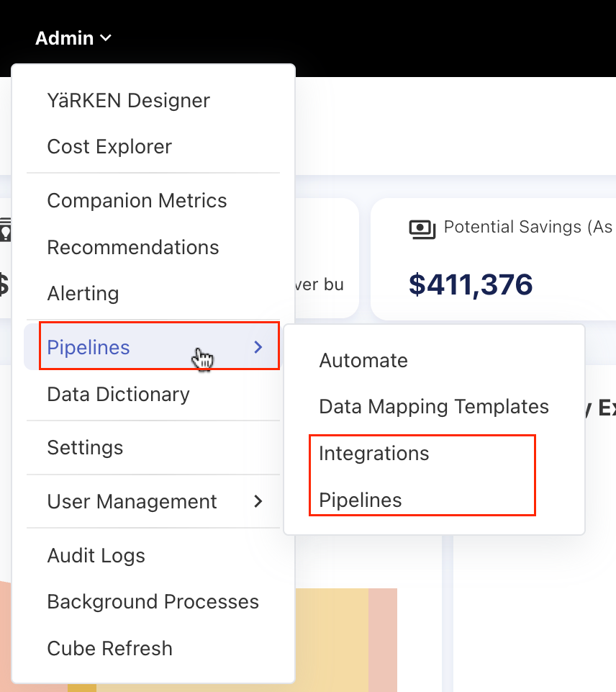Select Background Processes in the menu
Image resolution: width=616 pixels, height=692 pixels.
pos(153,601)
